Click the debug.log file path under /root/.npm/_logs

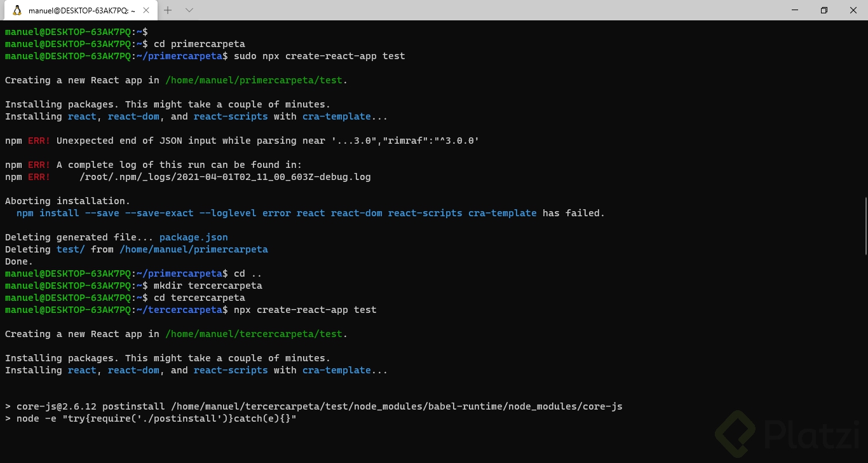pos(225,177)
